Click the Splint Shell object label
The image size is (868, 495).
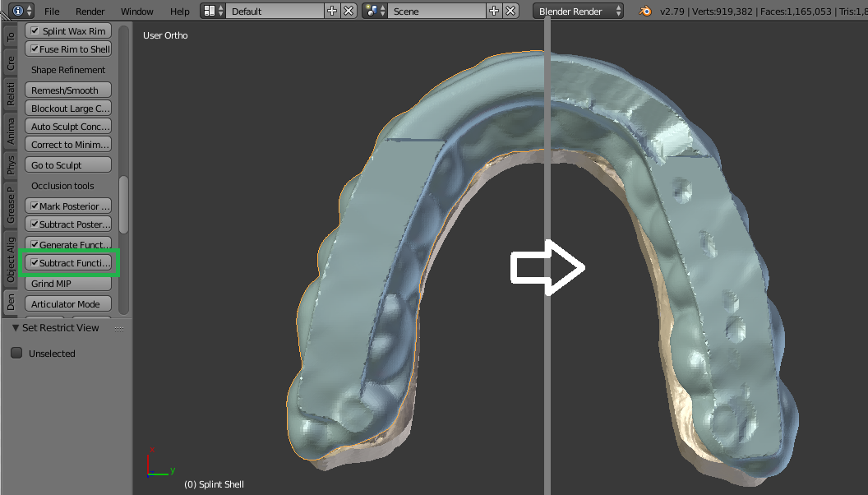pos(214,484)
